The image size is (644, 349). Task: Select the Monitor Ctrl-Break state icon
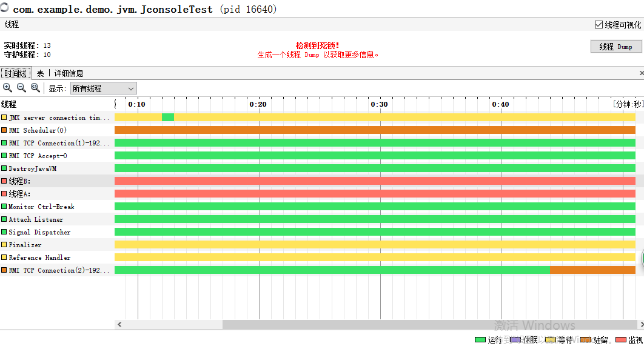pyautogui.click(x=4, y=207)
